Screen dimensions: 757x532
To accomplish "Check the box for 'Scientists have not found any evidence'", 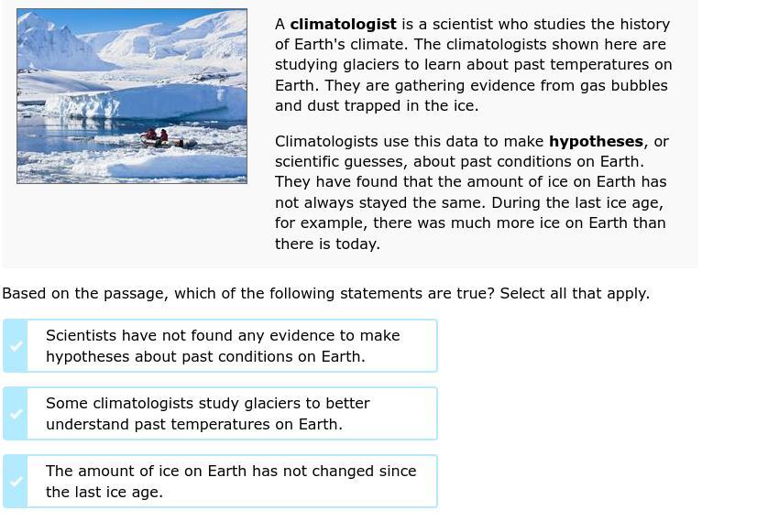I will (16, 346).
